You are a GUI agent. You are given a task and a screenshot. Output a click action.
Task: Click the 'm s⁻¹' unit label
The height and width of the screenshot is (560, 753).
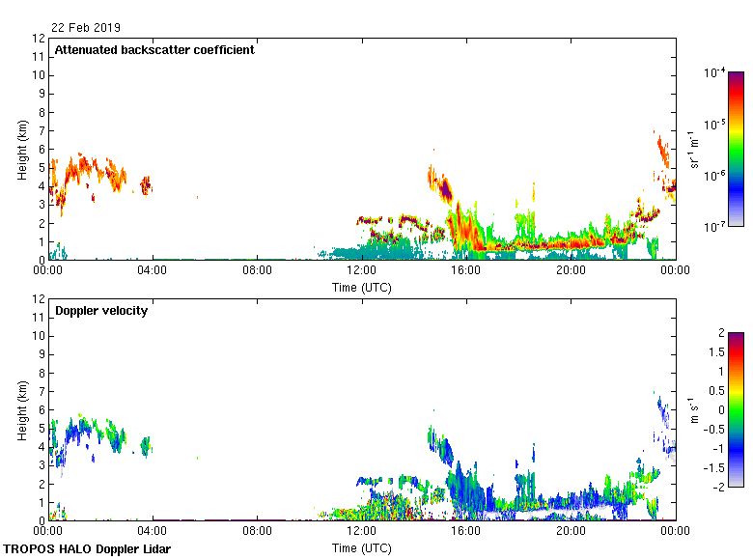694,410
